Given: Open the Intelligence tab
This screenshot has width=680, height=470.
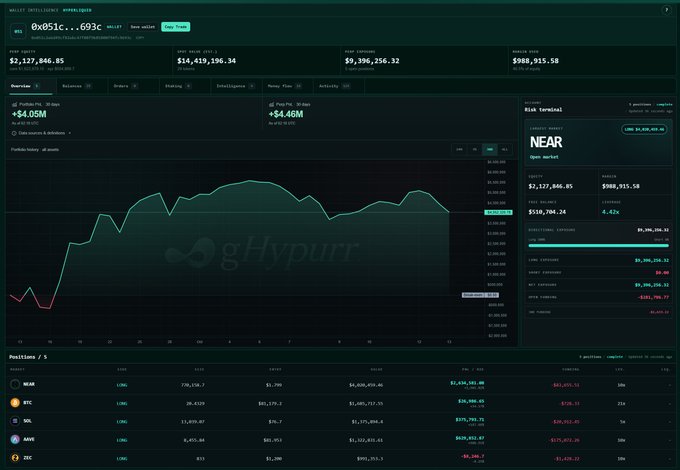Looking at the screenshot, I should point(235,86).
